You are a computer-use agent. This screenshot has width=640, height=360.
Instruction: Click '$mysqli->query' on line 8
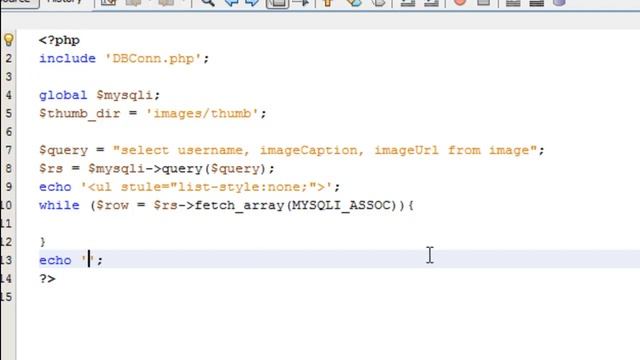145,169
